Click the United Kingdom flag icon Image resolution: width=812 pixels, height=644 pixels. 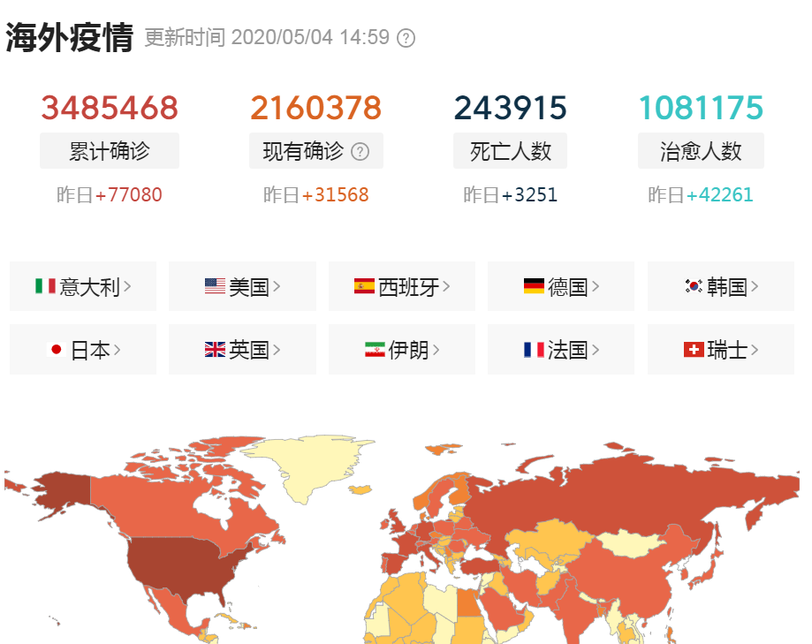[215, 350]
